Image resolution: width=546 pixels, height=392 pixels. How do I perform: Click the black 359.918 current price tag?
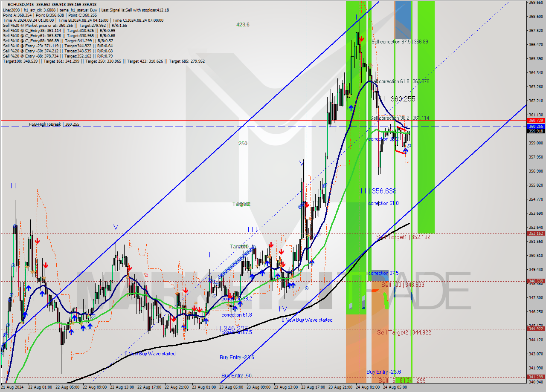point(536,131)
